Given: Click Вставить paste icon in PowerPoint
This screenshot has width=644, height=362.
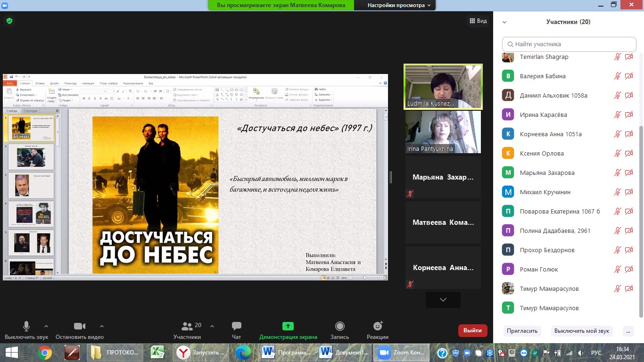Looking at the screenshot, I should pos(9,91).
